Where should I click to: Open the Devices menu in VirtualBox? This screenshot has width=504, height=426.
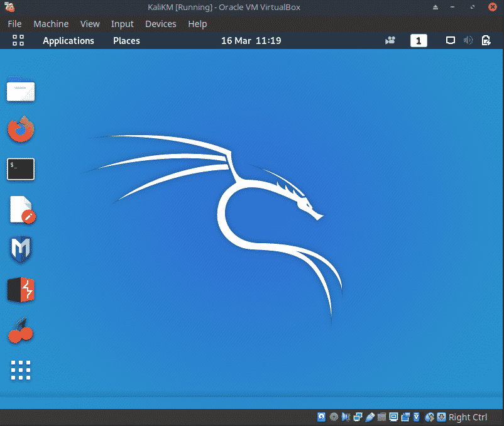pos(160,24)
